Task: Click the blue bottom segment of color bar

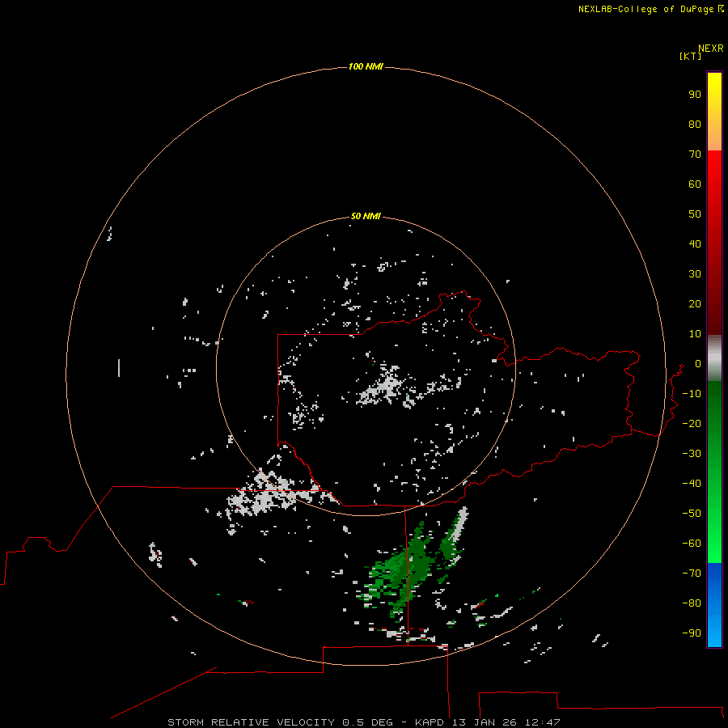Action: [x=714, y=605]
